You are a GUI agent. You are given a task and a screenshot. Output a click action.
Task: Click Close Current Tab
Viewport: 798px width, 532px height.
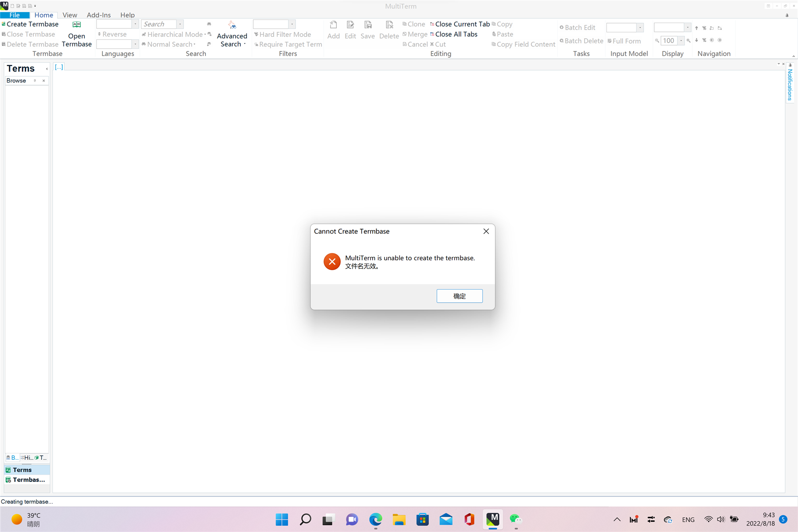460,24
